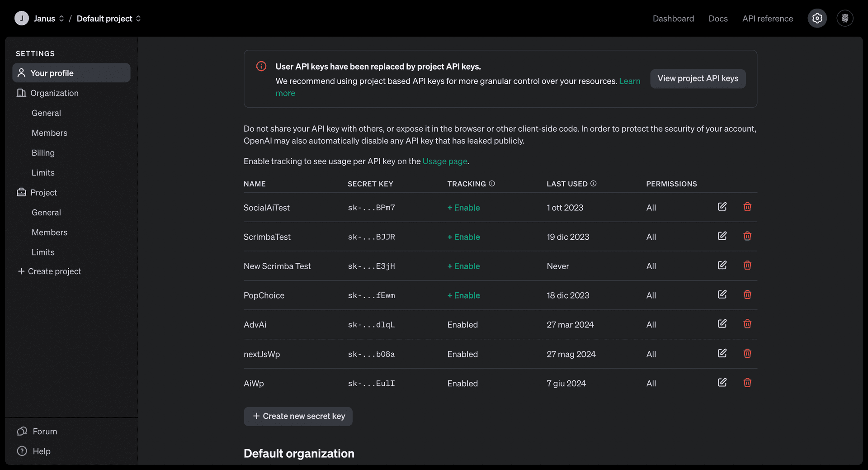
Task: Open Project General settings
Action: [x=46, y=213]
